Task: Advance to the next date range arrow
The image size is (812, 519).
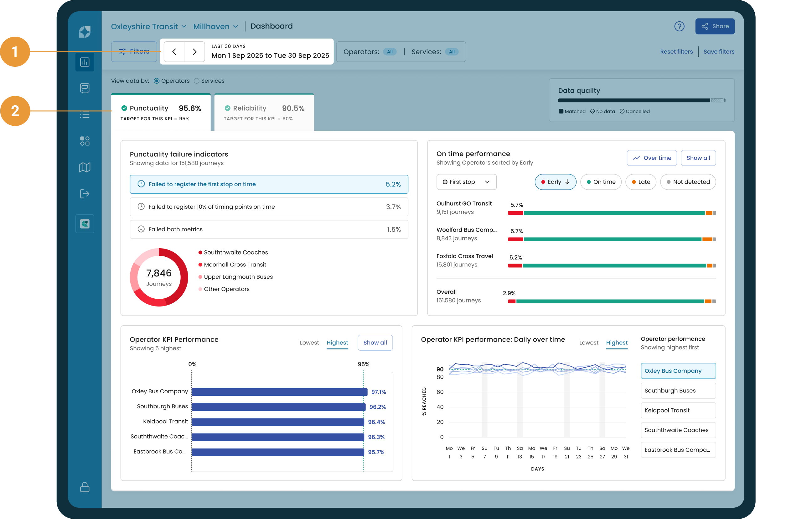Action: [x=194, y=52]
